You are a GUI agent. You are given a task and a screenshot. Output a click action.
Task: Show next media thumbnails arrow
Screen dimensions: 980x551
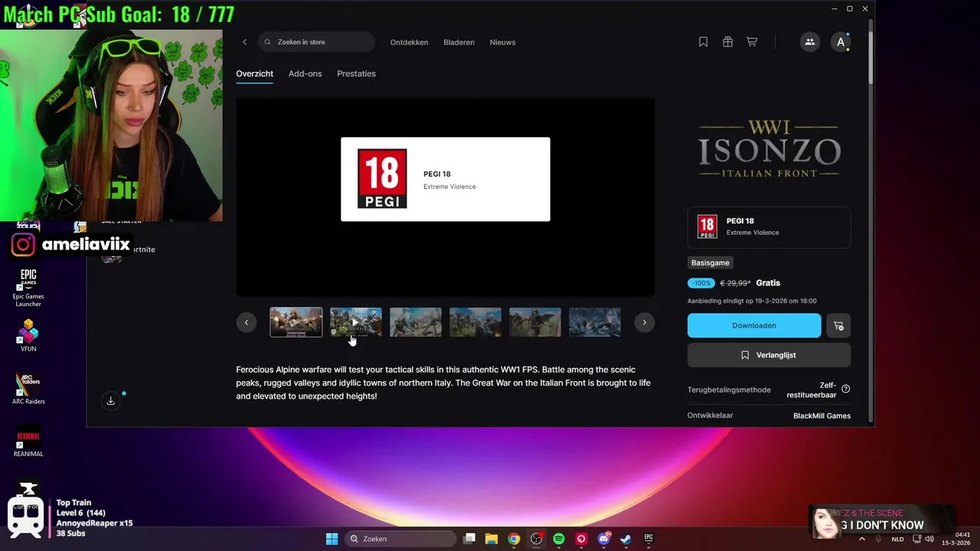point(645,322)
